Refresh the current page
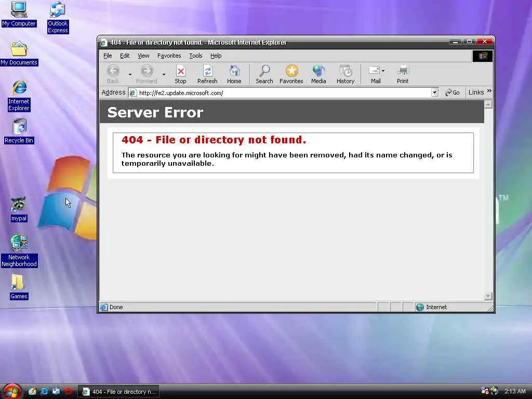Viewport: 532px width, 399px height. (207, 74)
